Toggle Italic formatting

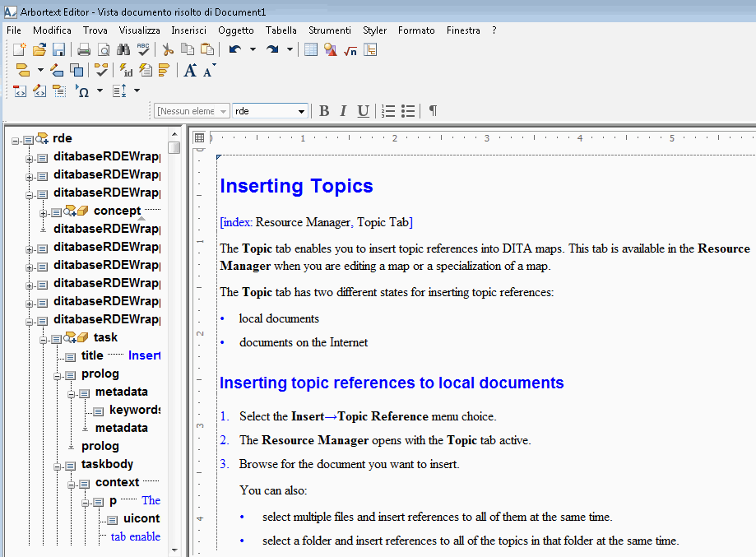point(343,111)
